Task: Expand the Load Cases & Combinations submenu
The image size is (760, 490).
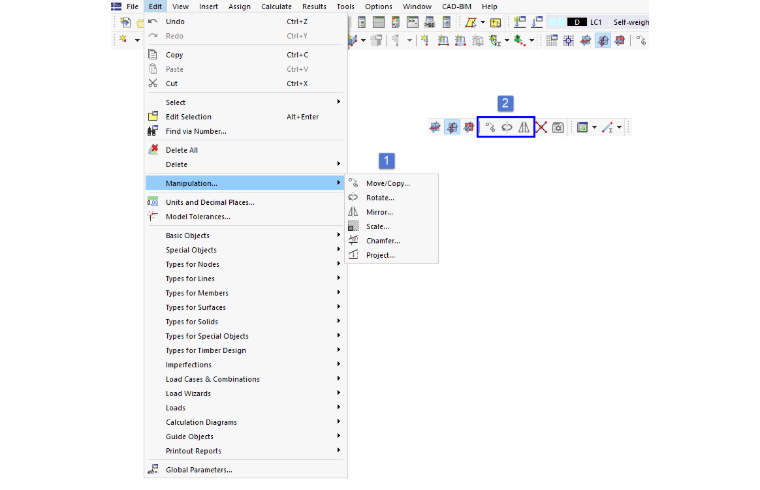Action: click(244, 379)
